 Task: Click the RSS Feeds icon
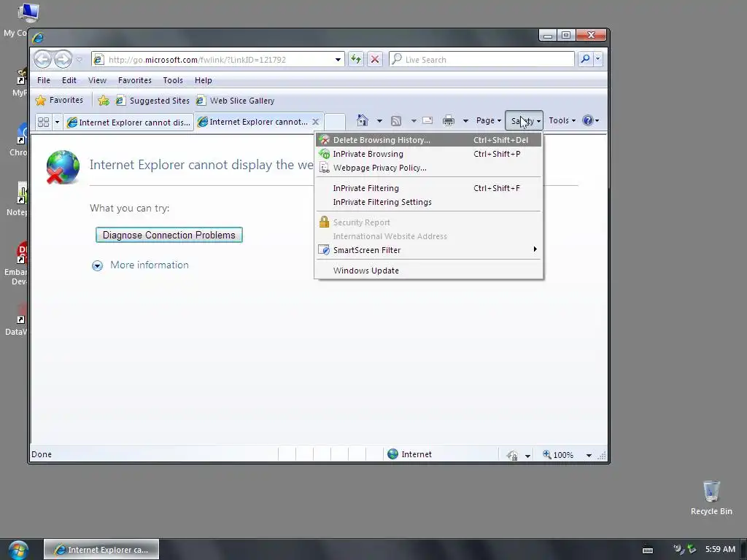point(396,121)
